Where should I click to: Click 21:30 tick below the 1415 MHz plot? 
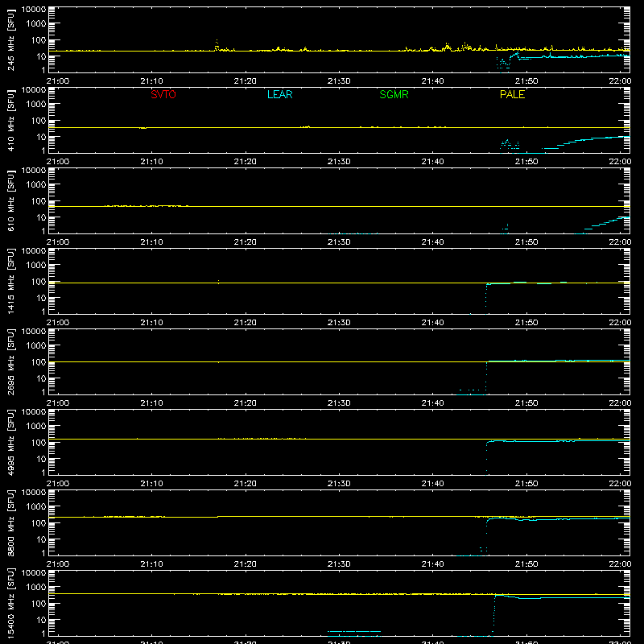tap(339, 323)
